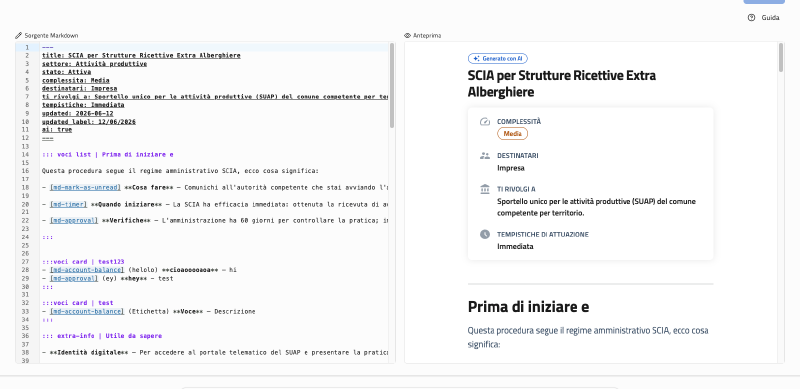Click the preview title 'SCIA per Strutture Ricettive Extra Alberghiere'

[x=562, y=84]
